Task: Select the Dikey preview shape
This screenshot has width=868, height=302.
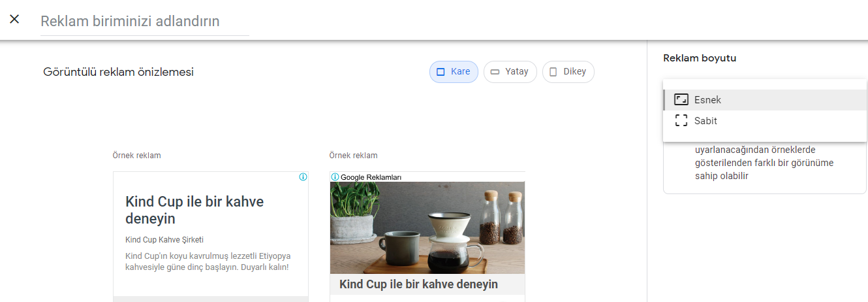Action: (x=568, y=72)
